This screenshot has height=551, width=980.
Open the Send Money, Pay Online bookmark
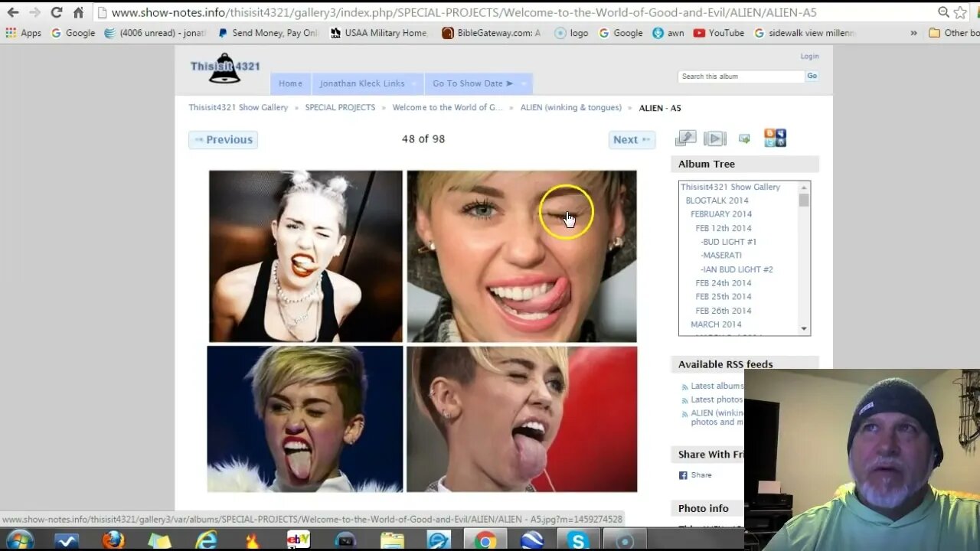268,33
